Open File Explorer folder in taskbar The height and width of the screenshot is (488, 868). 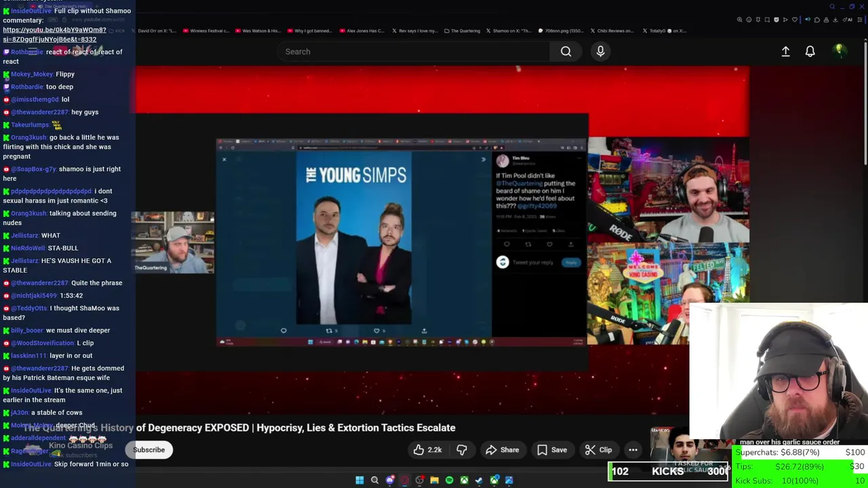pyautogui.click(x=435, y=480)
